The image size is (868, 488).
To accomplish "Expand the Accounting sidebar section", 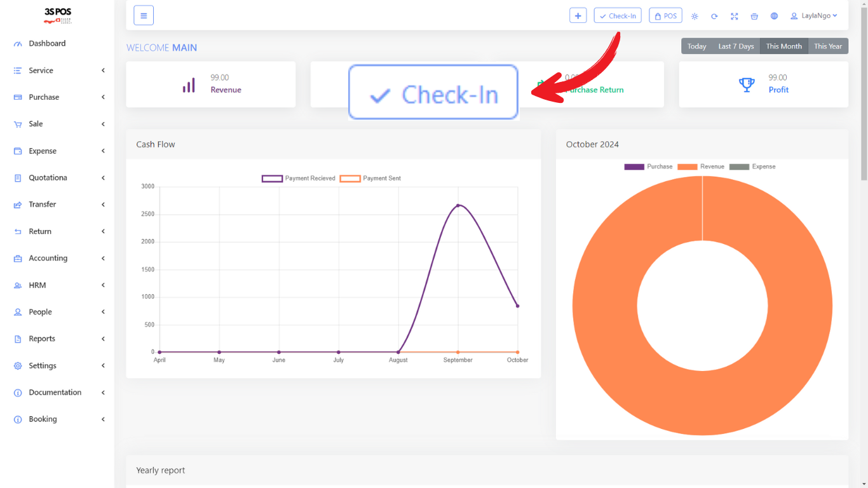I will 48,259.
